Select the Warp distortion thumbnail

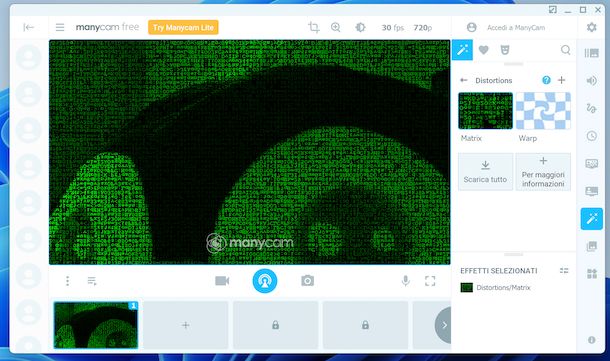click(x=543, y=111)
